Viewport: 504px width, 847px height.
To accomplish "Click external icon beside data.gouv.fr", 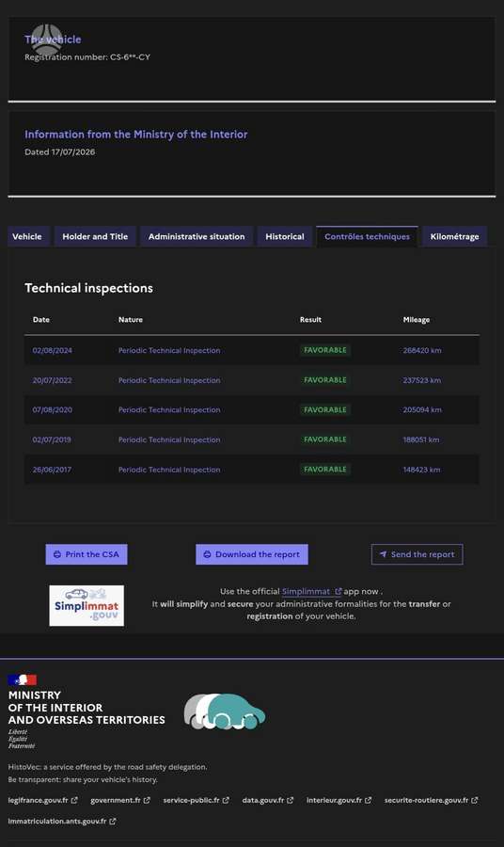I will pos(291,800).
